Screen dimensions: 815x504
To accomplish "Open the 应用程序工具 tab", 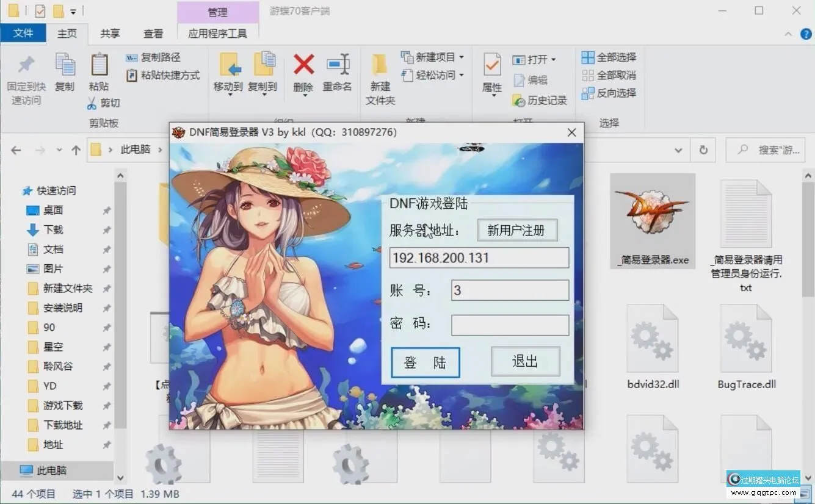I will click(218, 34).
